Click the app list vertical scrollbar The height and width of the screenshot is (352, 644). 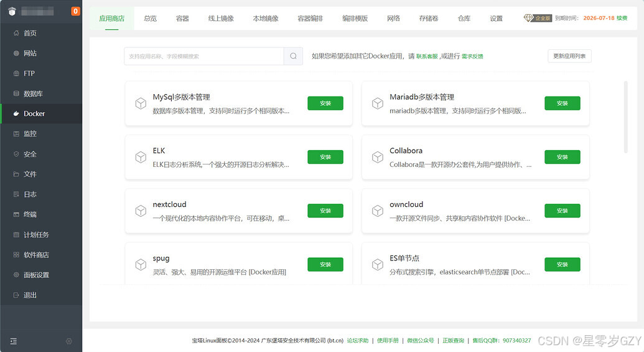(625, 117)
